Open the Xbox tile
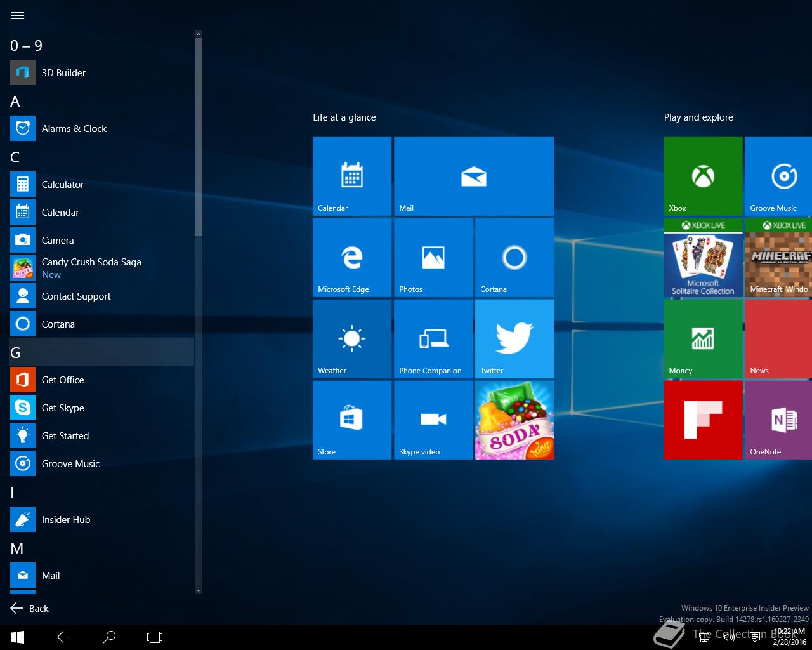Image resolution: width=812 pixels, height=650 pixels. point(703,176)
